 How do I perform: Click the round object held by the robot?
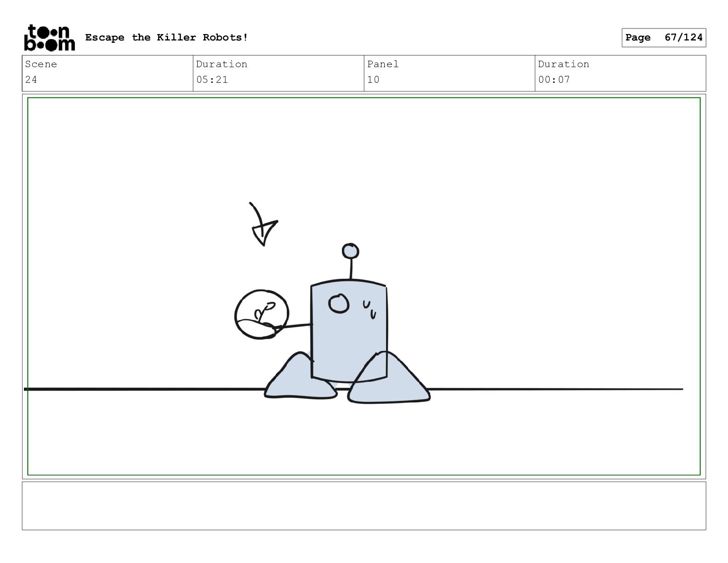262,315
